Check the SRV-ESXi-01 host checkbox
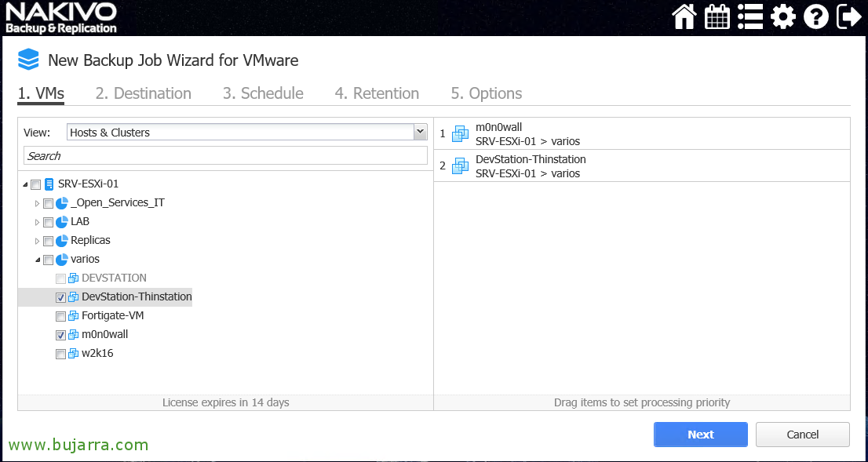 [36, 184]
